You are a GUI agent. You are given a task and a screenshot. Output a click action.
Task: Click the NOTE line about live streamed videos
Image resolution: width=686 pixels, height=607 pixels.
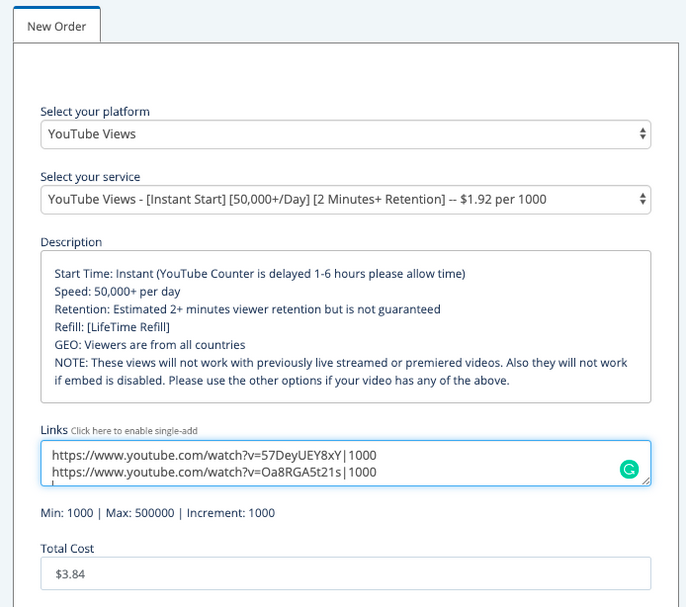(x=341, y=372)
